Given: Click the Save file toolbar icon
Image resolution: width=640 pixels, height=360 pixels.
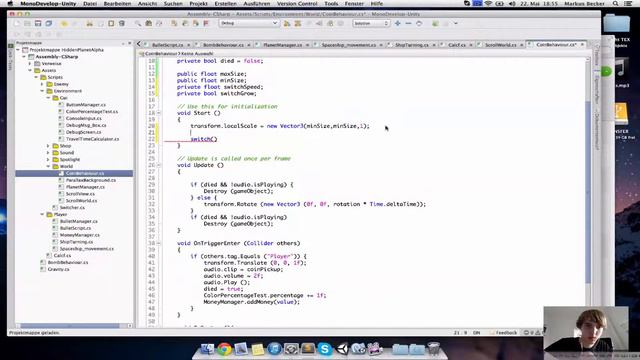Looking at the screenshot, I should (38, 24).
